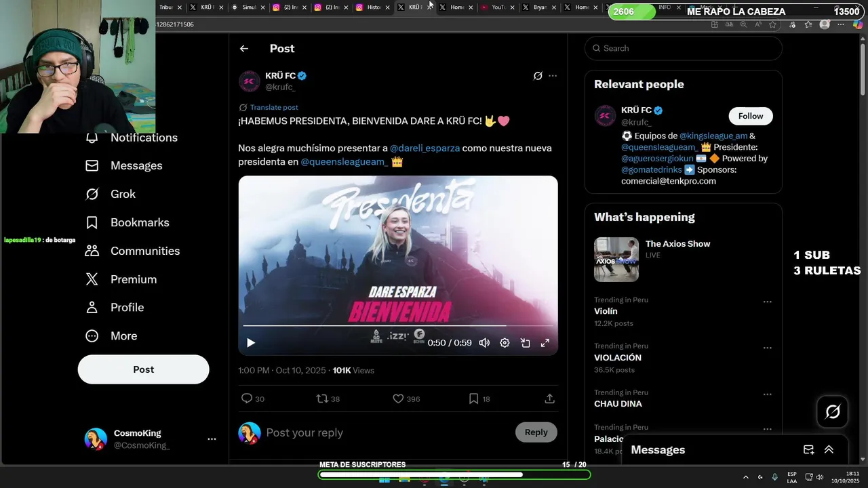The image size is (868, 488).
Task: Open Communities in the sidebar
Action: click(132, 251)
